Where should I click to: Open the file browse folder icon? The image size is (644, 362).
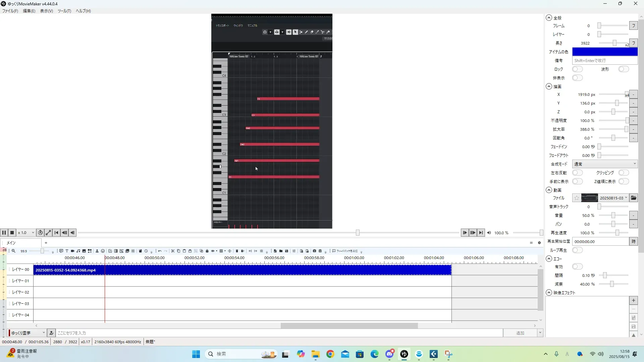(x=633, y=198)
